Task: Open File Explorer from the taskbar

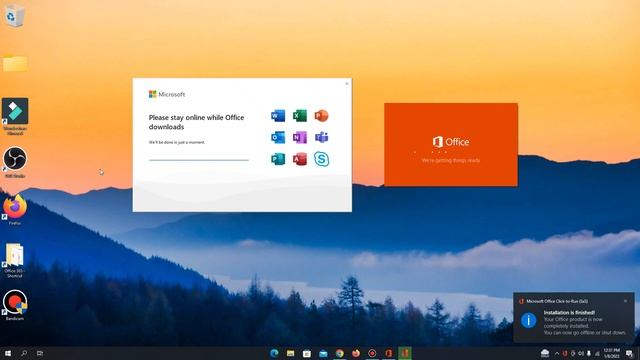Action: point(291,353)
